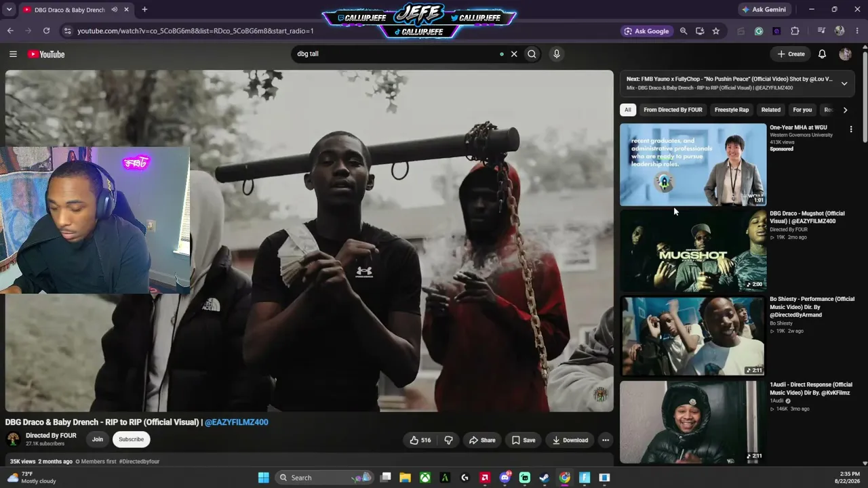Go back to the previous page

click(x=10, y=30)
